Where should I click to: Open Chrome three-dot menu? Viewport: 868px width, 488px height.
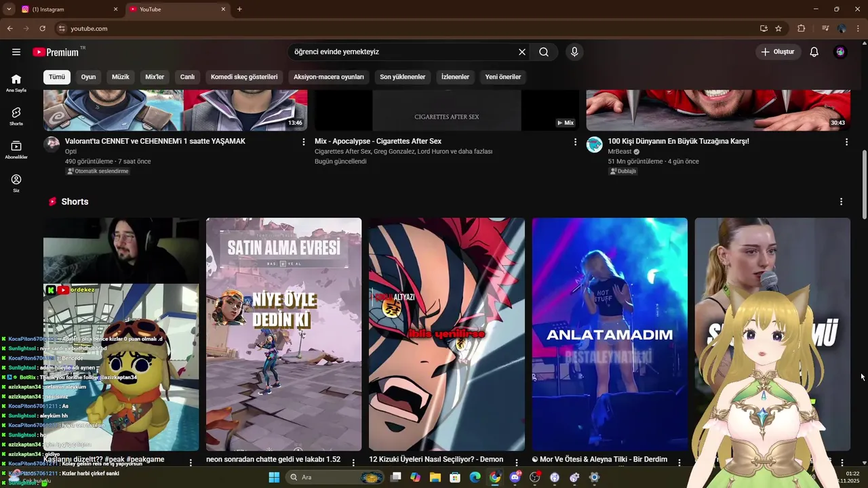click(858, 28)
